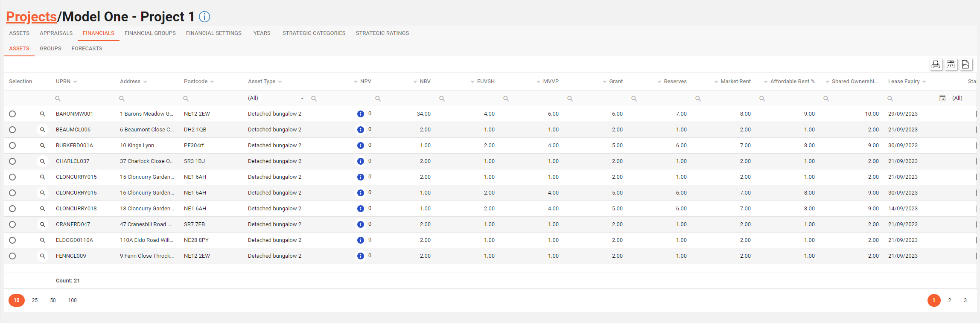The height and width of the screenshot is (323, 980).
Task: Open Lease Expiry calendar filter icon
Action: (942, 98)
